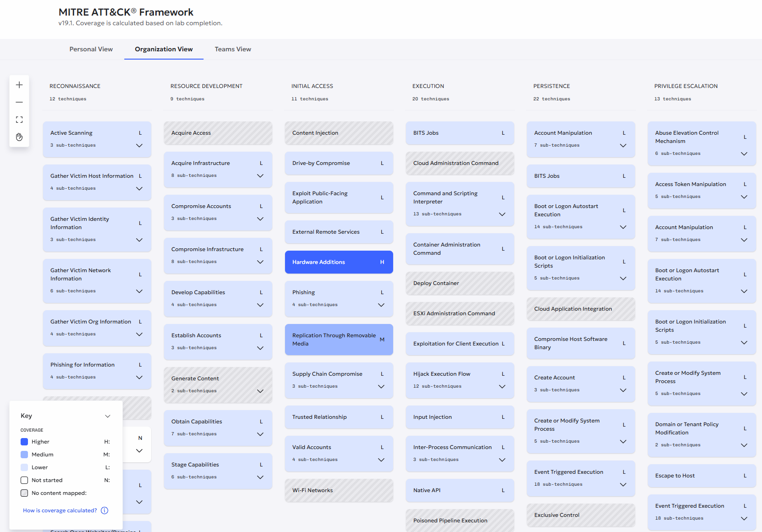Collapse the Key panel chevron
Screen dimensions: 762x532
click(x=108, y=416)
